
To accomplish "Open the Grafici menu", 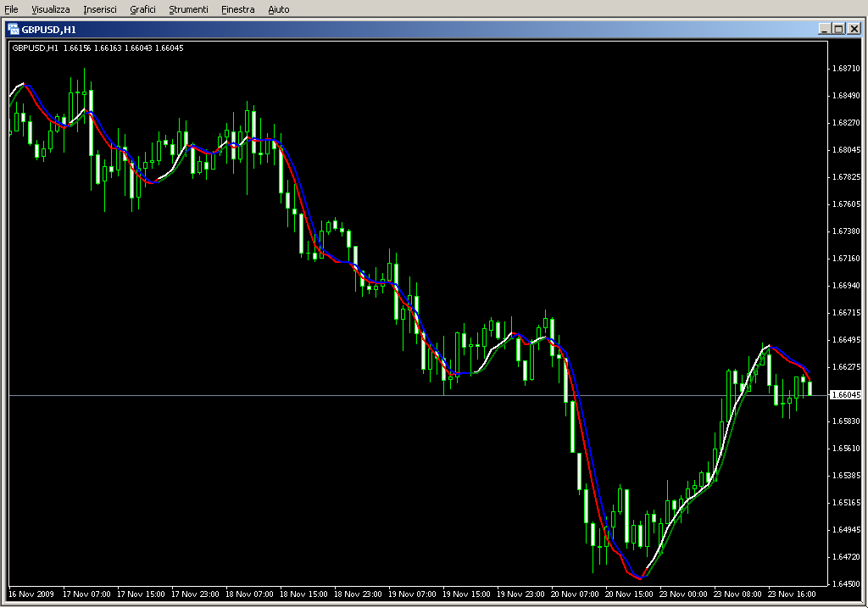I will click(142, 9).
